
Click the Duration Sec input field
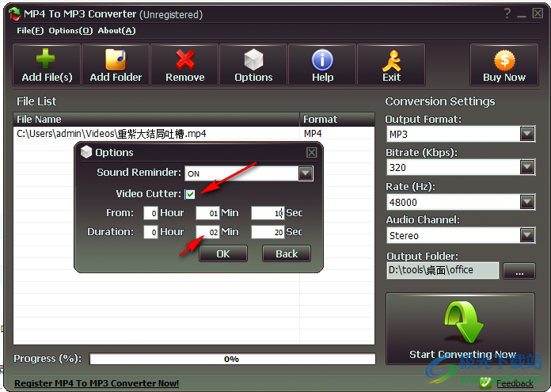(268, 232)
